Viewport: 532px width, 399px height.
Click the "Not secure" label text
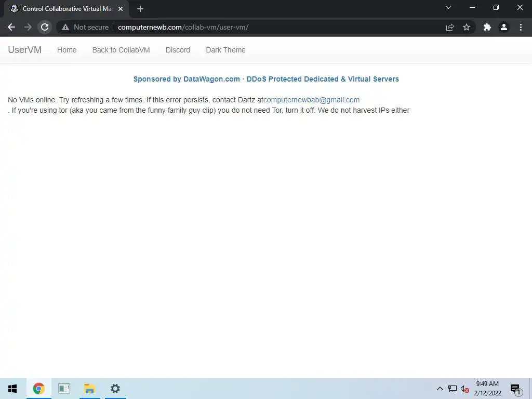(91, 27)
